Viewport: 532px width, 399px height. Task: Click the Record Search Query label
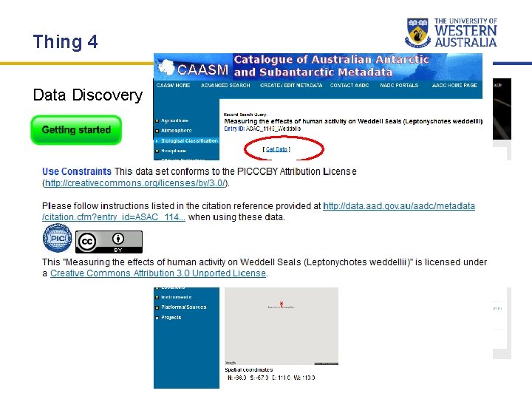[245, 115]
